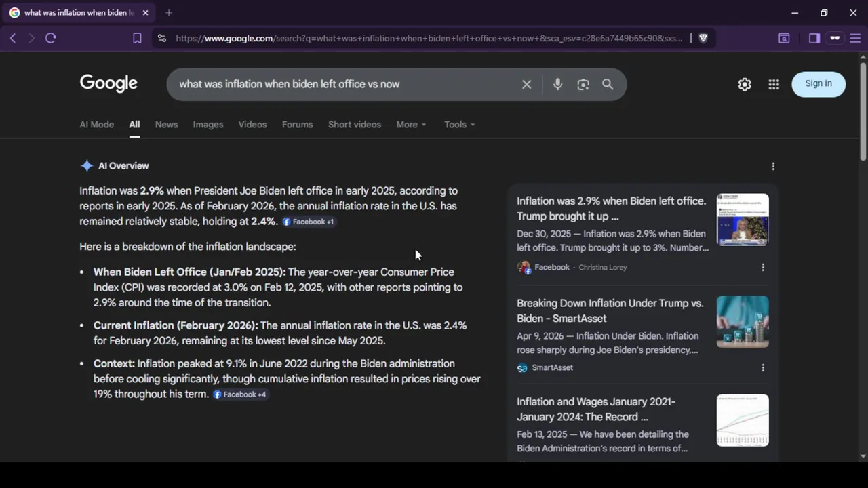Open AI Overview three-dot options menu
This screenshot has height=488, width=868.
tap(773, 166)
